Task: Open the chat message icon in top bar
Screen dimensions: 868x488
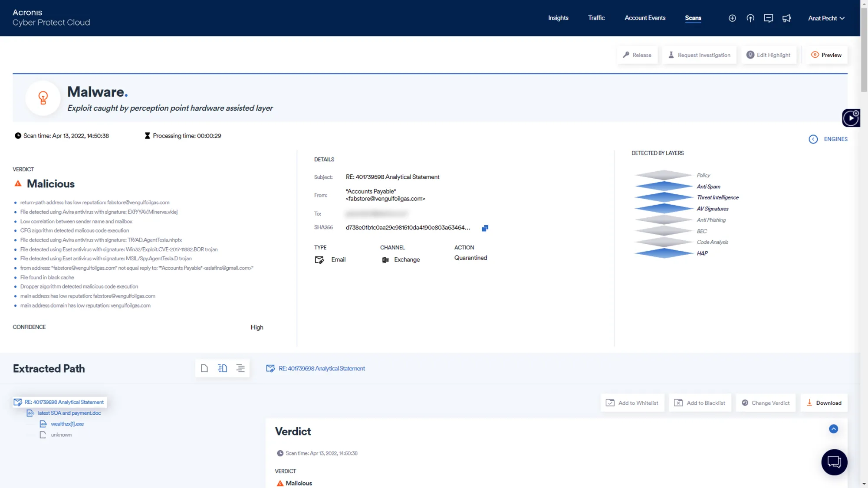Action: (x=768, y=18)
